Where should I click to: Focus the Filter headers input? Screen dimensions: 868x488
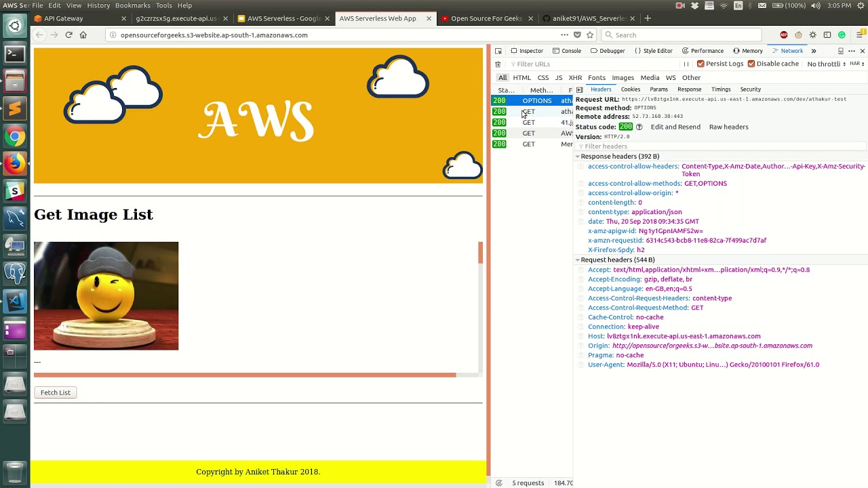click(x=720, y=146)
